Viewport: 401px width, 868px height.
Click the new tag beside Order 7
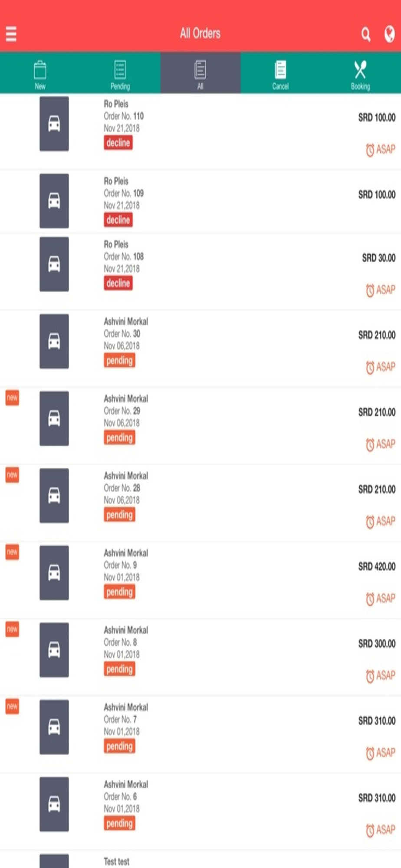[12, 707]
